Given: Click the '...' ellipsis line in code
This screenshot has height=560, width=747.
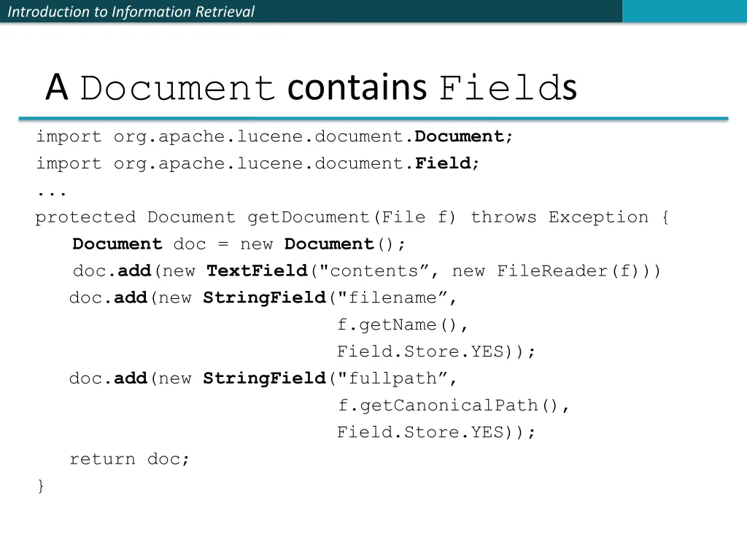Looking at the screenshot, I should click(x=52, y=192).
